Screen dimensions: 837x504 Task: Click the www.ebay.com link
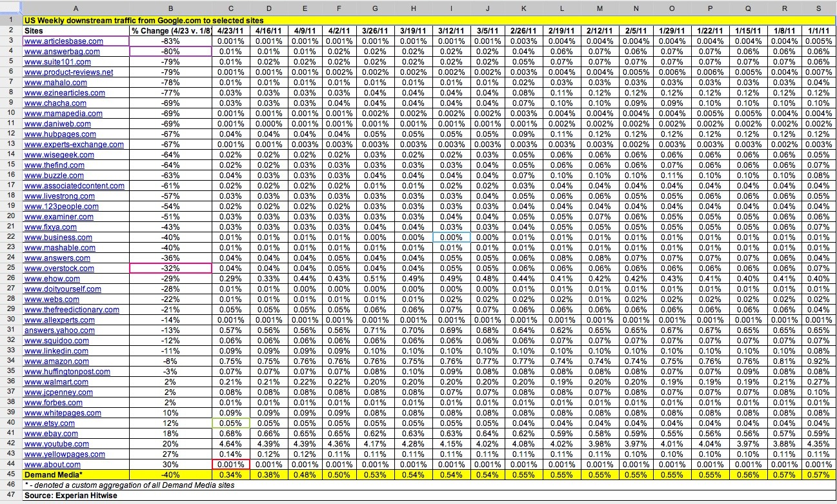point(50,434)
